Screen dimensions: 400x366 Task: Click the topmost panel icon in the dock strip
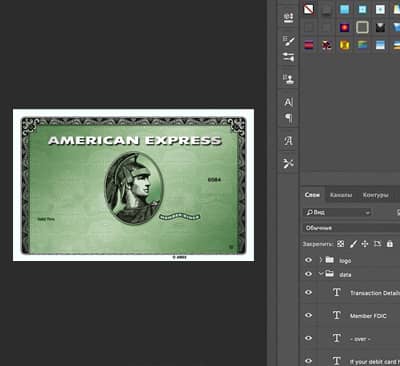[x=288, y=17]
